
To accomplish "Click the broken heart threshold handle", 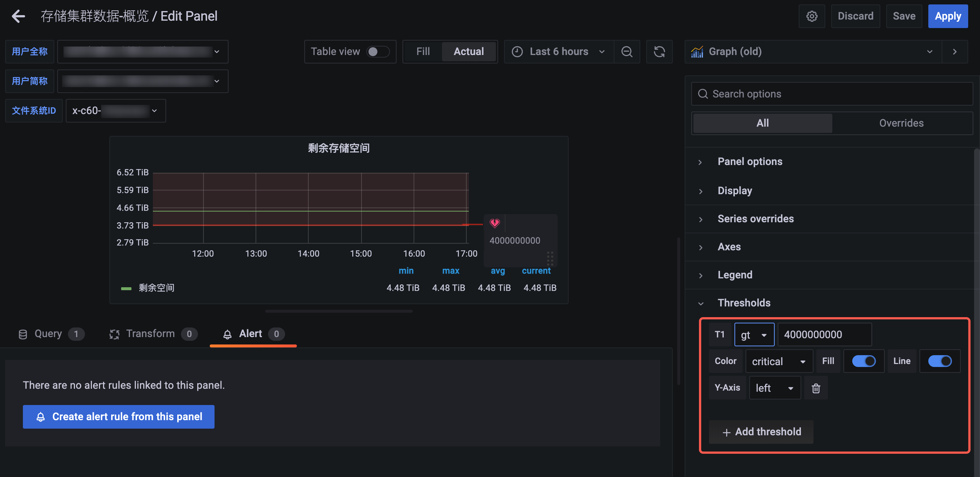I will pyautogui.click(x=494, y=223).
